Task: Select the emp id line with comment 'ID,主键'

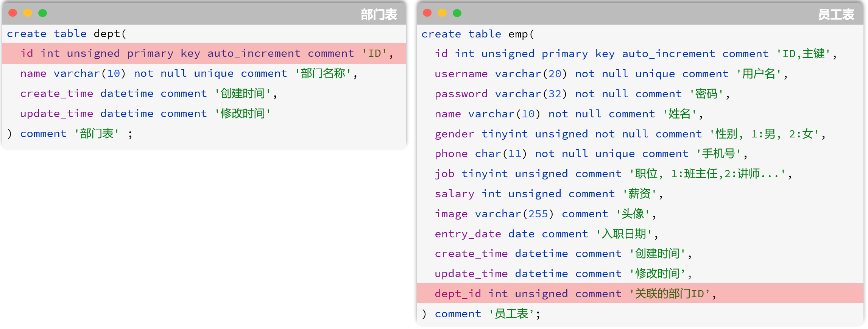Action: coord(636,54)
